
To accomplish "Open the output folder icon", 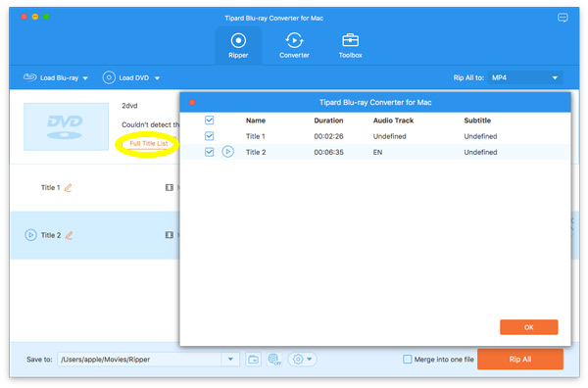I will pos(254,360).
